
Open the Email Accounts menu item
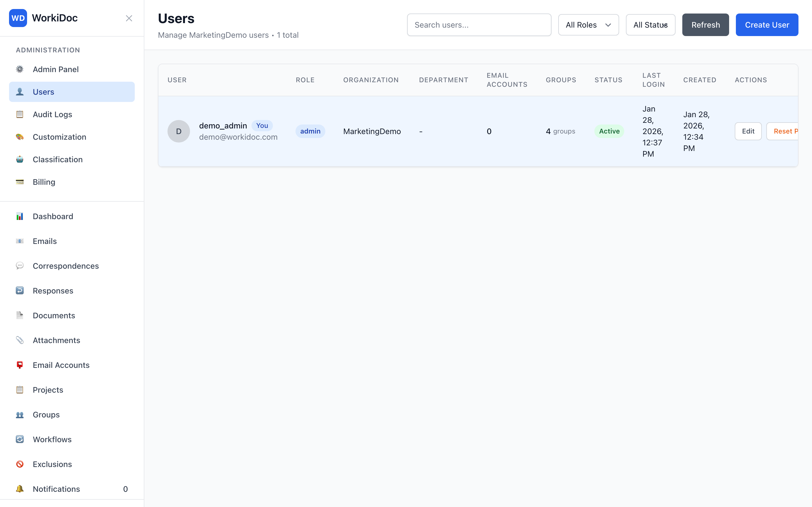coord(61,365)
